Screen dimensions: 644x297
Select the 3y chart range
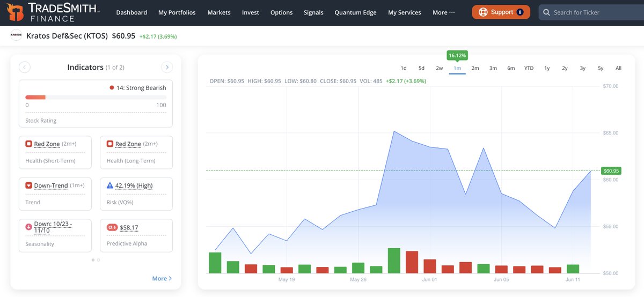(583, 68)
